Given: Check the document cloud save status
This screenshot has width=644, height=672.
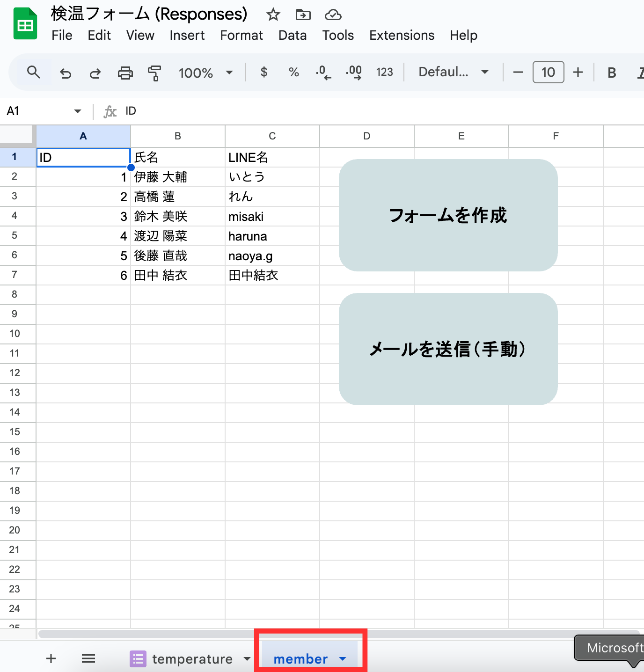Looking at the screenshot, I should [x=332, y=15].
